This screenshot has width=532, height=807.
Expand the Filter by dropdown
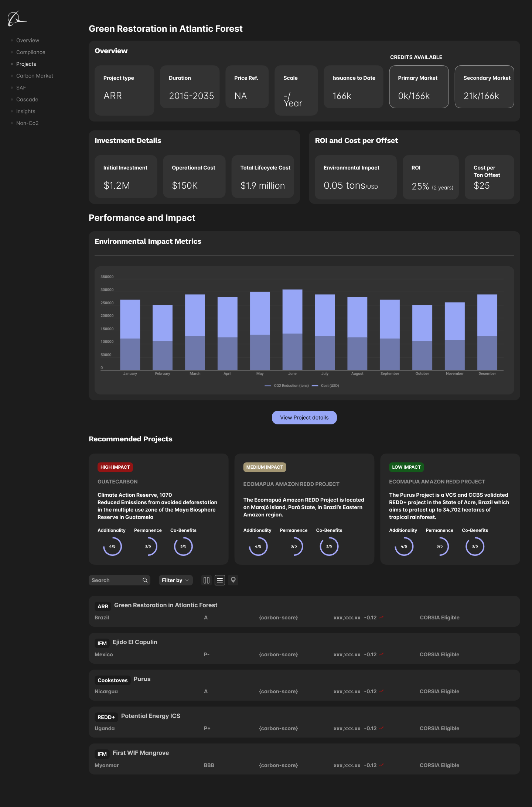[175, 580]
